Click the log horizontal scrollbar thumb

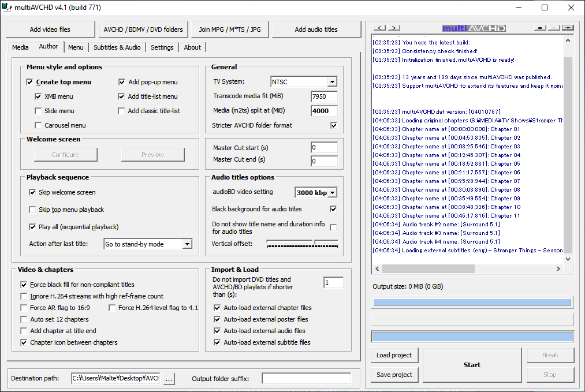pyautogui.click(x=428, y=268)
